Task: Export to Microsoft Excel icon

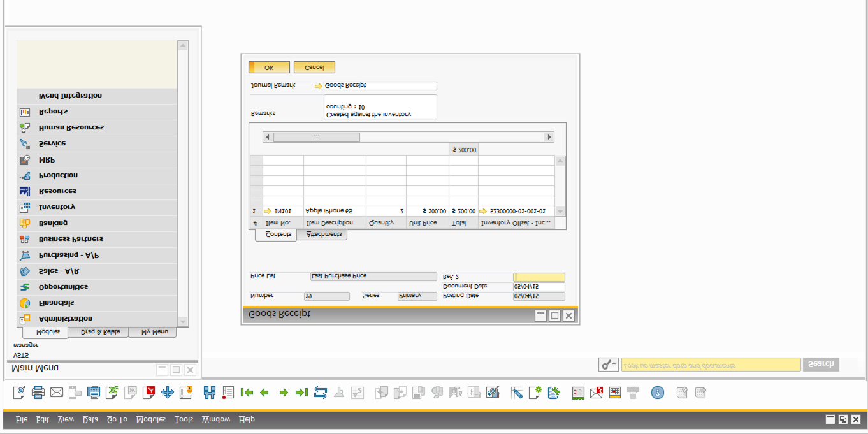Action: pyautogui.click(x=112, y=393)
